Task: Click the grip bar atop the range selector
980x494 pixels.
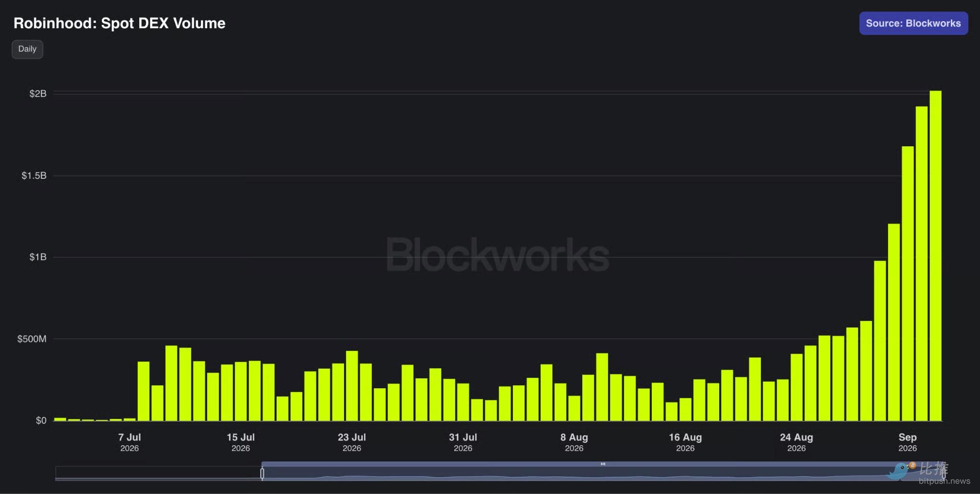Action: point(603,464)
